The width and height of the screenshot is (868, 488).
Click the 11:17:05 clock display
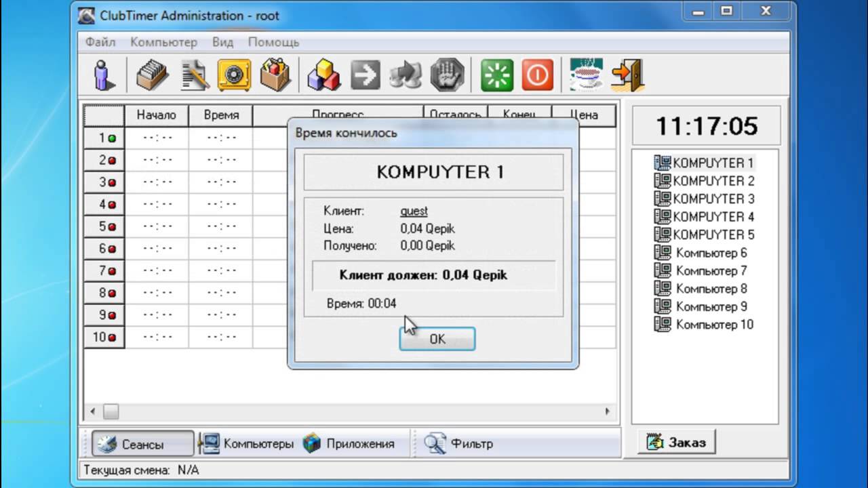pyautogui.click(x=707, y=126)
